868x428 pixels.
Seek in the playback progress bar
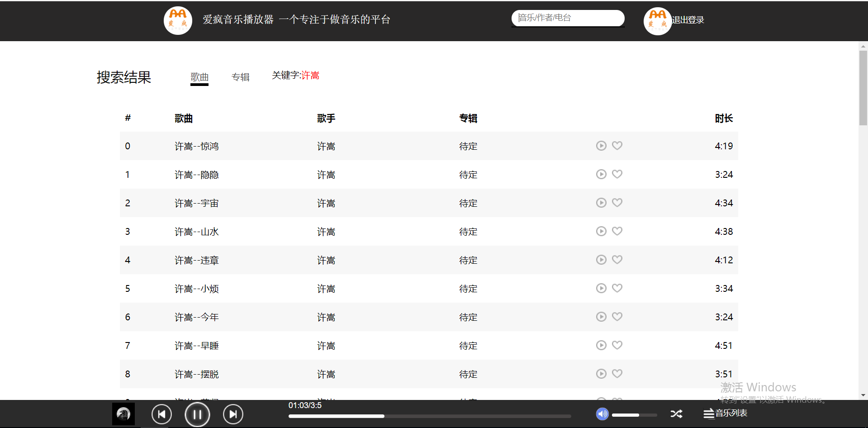pyautogui.click(x=430, y=416)
